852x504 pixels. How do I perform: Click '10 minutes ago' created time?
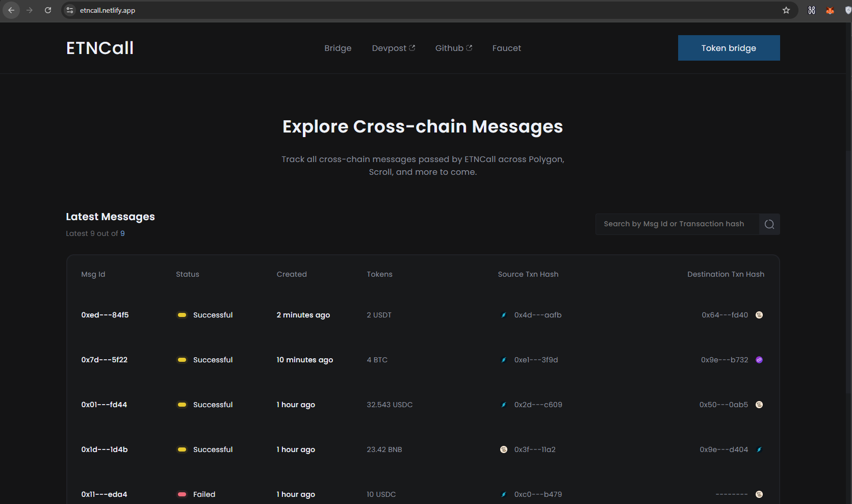305,360
